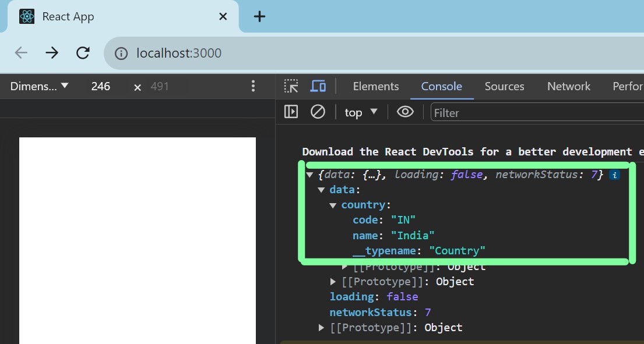Click the inspect element selector icon
644x344 pixels.
coord(291,86)
